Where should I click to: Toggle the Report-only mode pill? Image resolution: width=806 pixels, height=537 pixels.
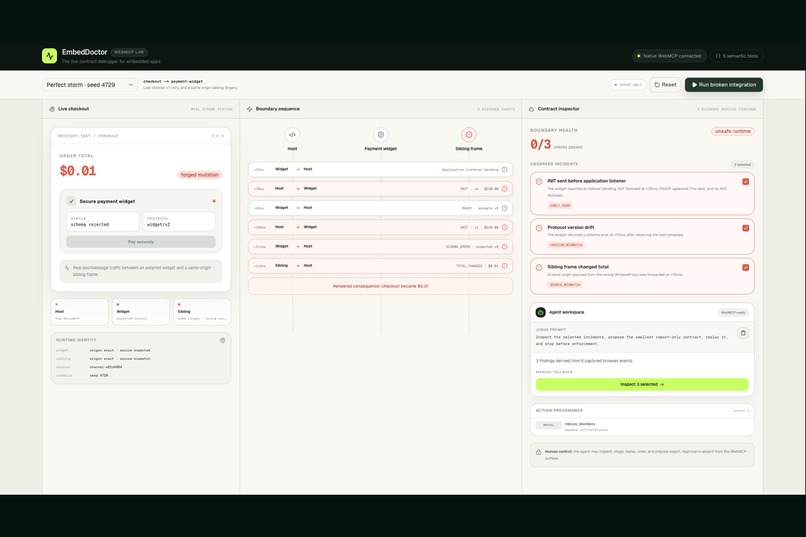628,85
